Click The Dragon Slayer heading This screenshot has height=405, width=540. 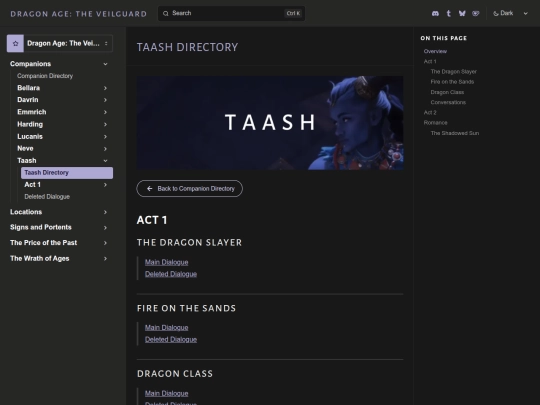point(189,242)
